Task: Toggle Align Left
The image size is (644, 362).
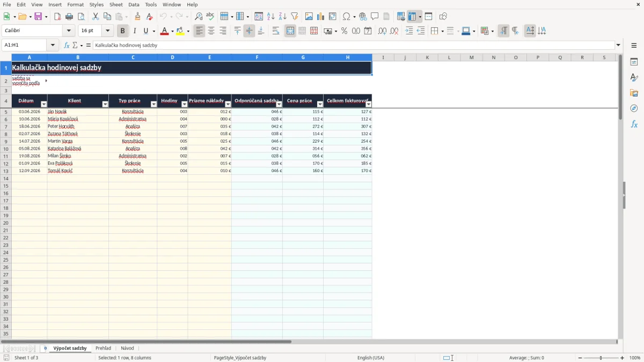Action: (200, 31)
